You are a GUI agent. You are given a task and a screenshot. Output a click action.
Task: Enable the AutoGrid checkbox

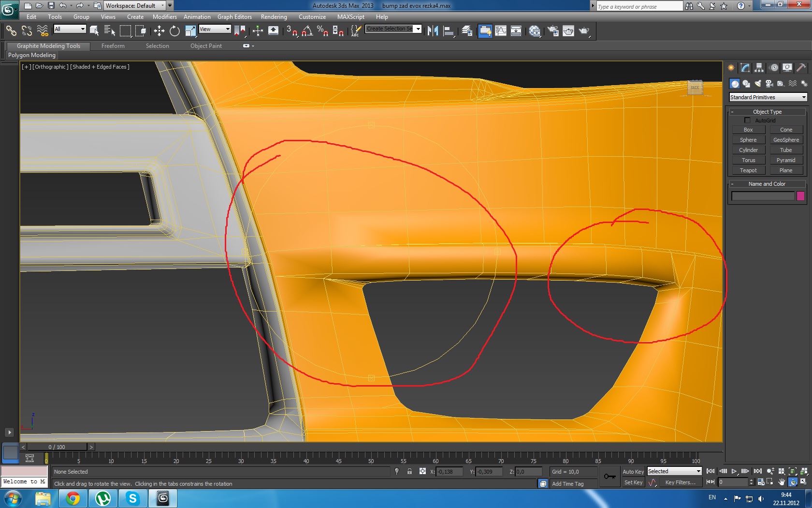747,120
